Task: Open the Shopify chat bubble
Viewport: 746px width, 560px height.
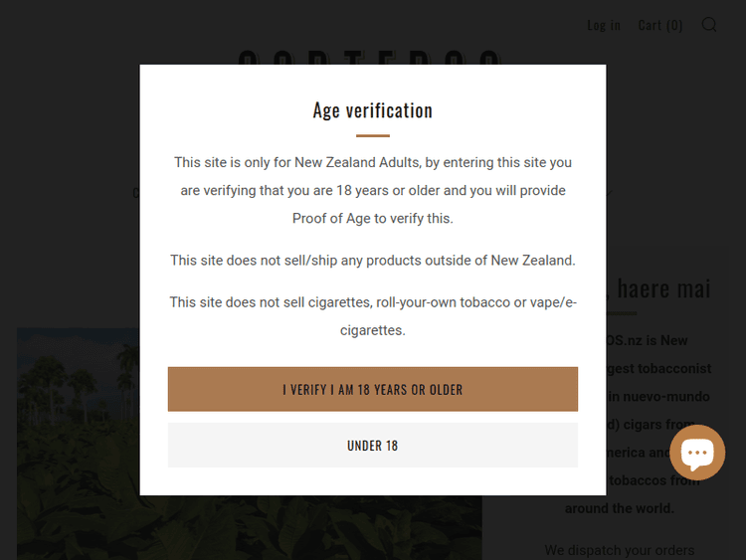Action: coord(697,453)
